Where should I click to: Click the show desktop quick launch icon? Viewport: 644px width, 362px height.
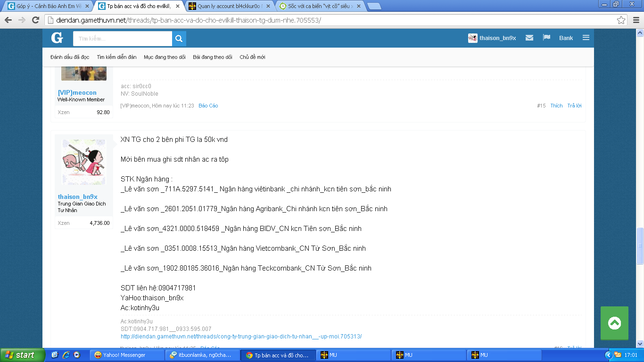55,355
